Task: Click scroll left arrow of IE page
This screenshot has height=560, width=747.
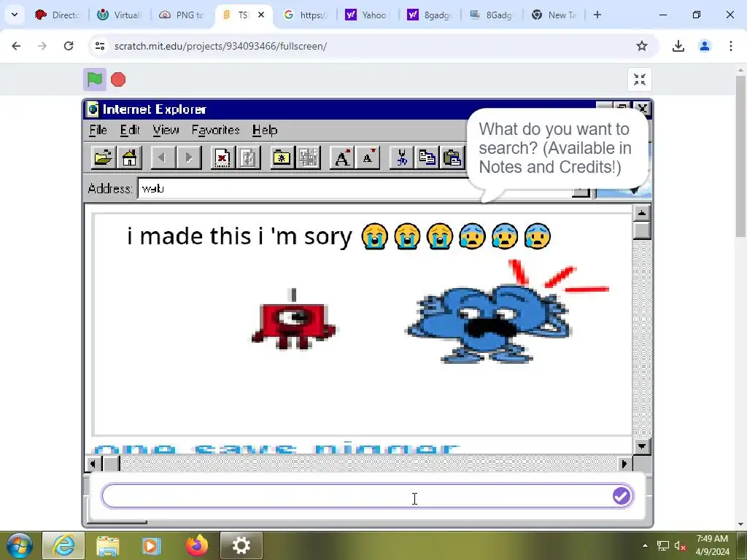Action: tap(93, 463)
